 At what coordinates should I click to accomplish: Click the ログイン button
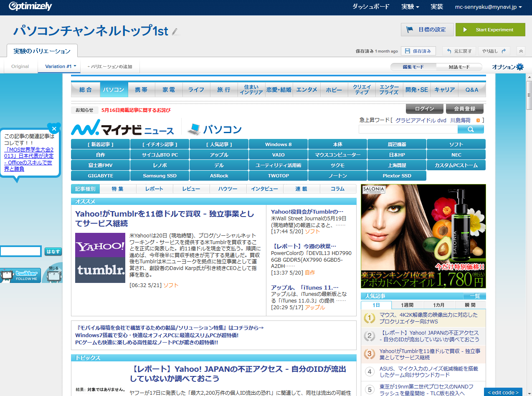425,108
